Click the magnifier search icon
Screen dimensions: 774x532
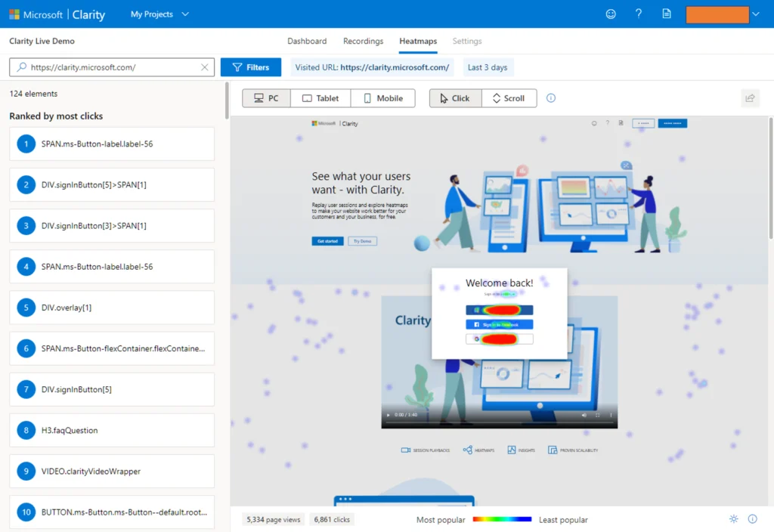coord(21,67)
